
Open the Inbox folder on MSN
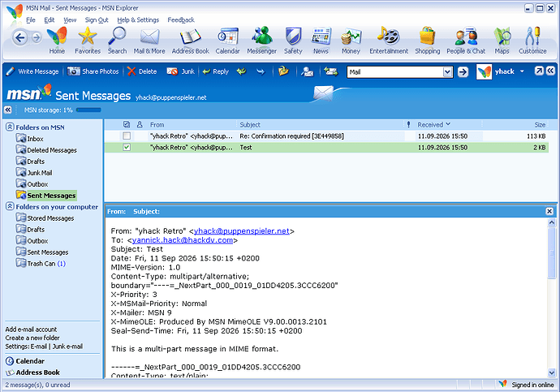pyautogui.click(x=30, y=139)
